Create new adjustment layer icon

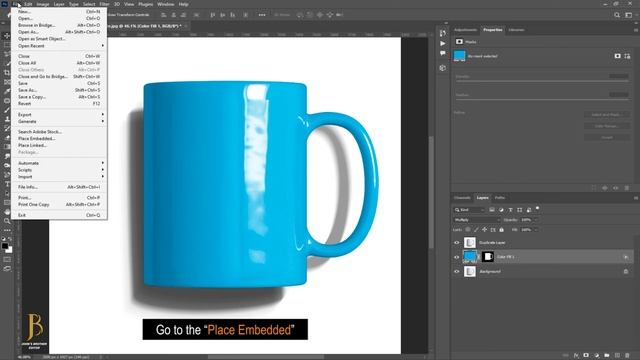pyautogui.click(x=597, y=356)
